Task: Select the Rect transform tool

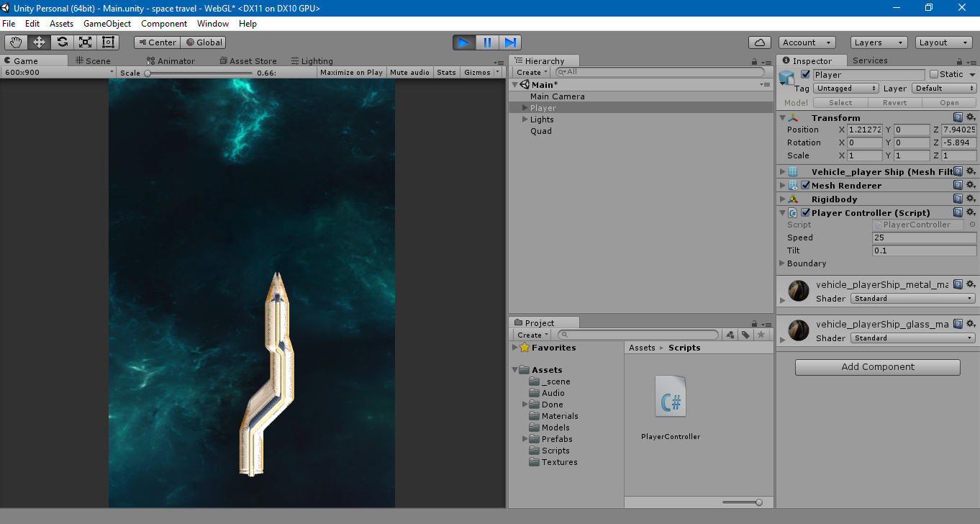Action: [x=108, y=42]
